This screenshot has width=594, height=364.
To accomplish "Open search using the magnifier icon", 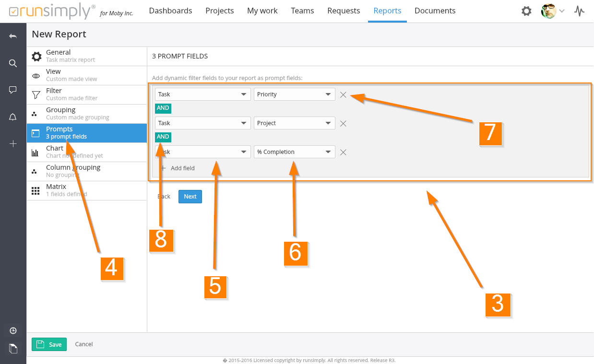I will click(x=13, y=63).
